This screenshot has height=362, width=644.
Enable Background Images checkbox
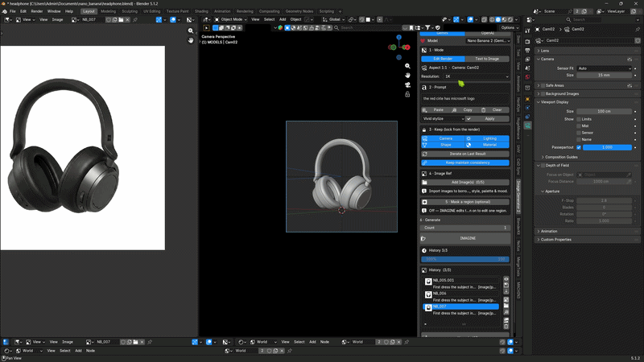[543, 93]
